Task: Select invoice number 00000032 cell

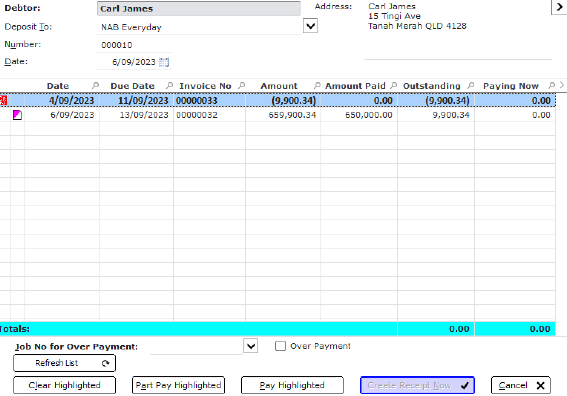Action: 209,115
